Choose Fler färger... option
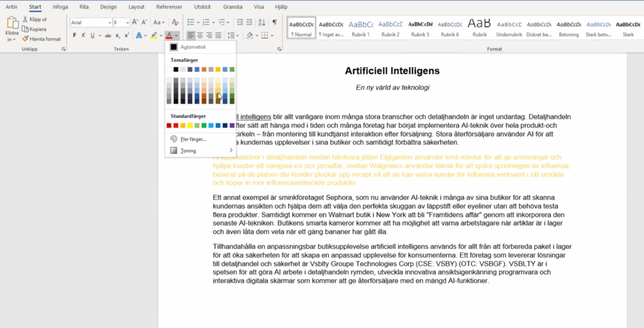 (x=193, y=139)
